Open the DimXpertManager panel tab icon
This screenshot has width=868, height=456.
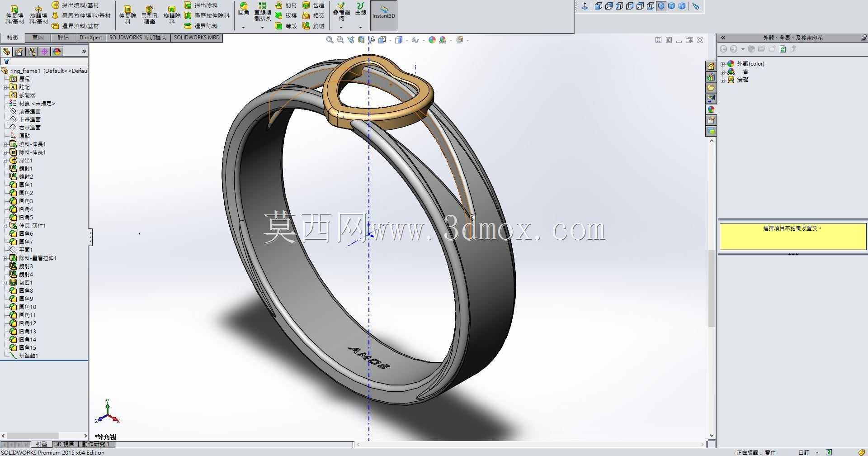44,52
